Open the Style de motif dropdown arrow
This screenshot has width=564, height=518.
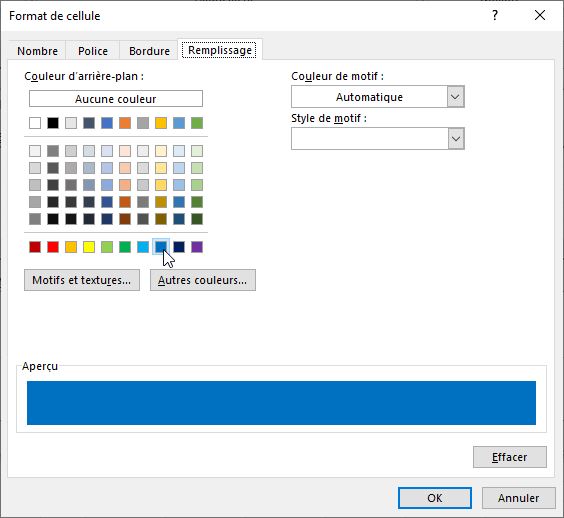point(456,138)
